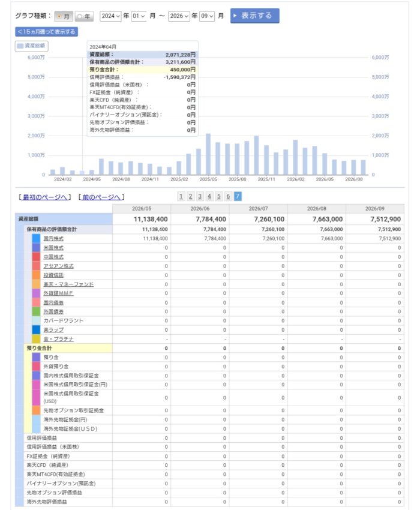Click the blue 国内株式 color swatch
This screenshot has width=420, height=510.
36,238
